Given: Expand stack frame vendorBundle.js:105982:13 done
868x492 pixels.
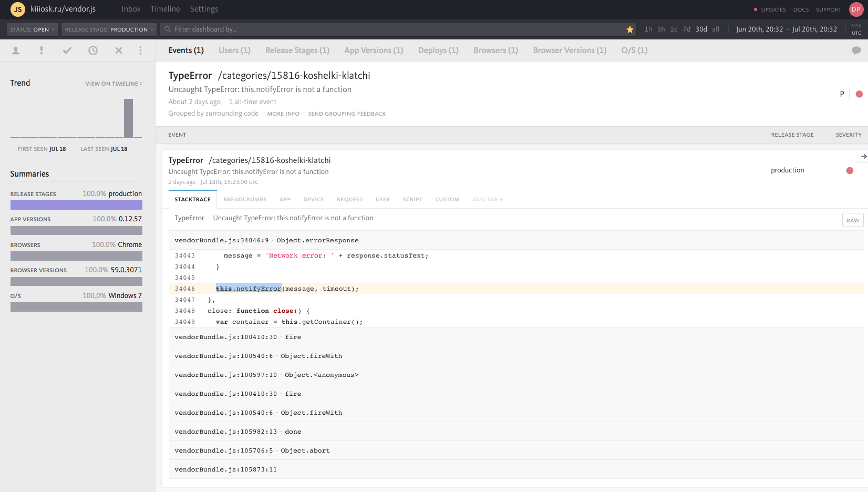Looking at the screenshot, I should click(516, 432).
